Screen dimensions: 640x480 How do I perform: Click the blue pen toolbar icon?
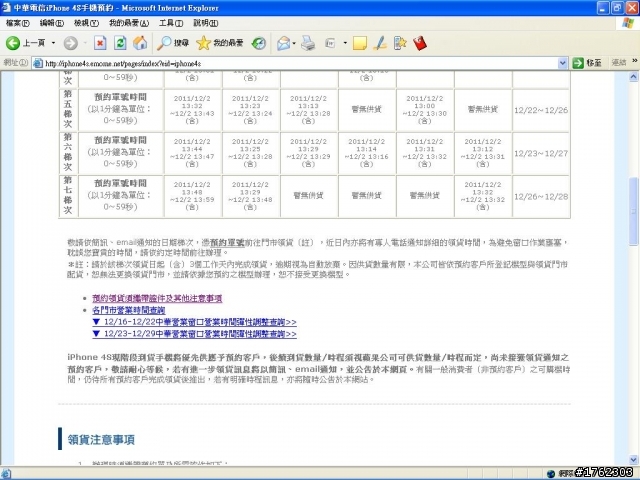380,43
